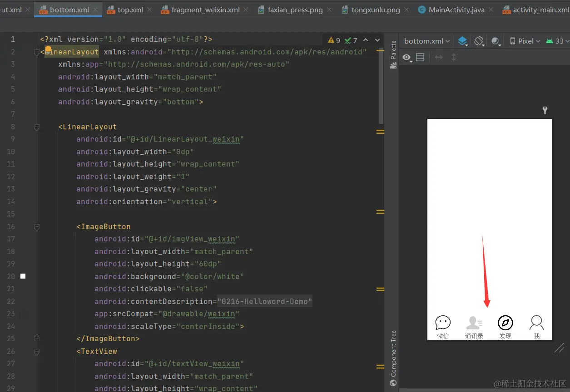Open the API 33 version dropdown
The height and width of the screenshot is (392, 570).
[x=557, y=41]
